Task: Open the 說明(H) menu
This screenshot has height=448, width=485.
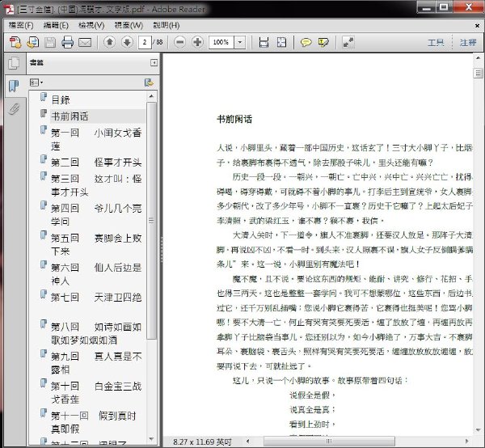Action: pyautogui.click(x=167, y=25)
